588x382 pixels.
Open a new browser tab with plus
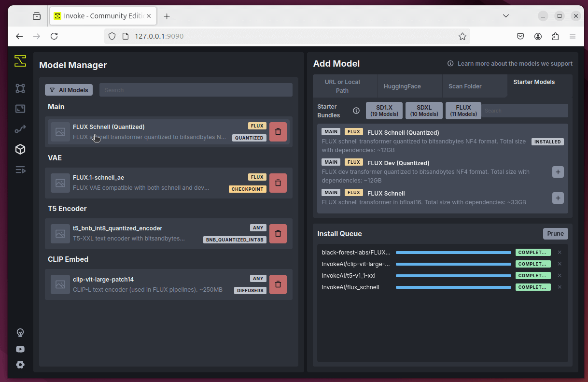pos(167,16)
